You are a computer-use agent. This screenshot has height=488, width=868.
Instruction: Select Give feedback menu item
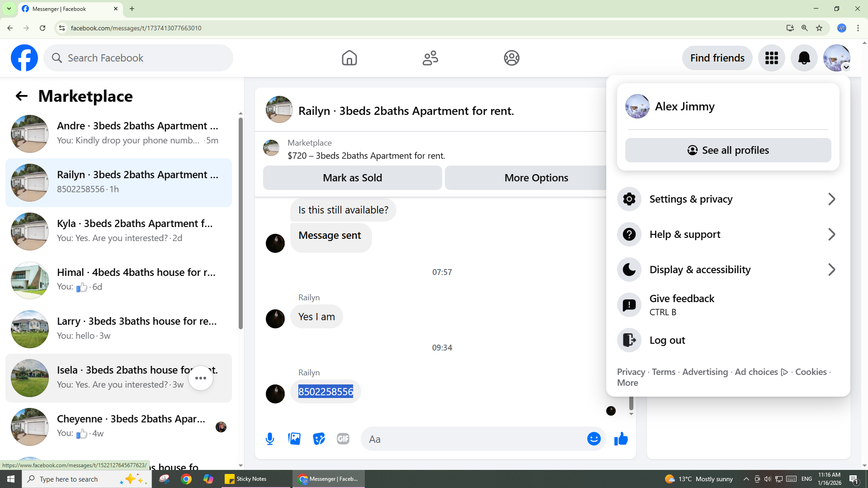(x=728, y=305)
